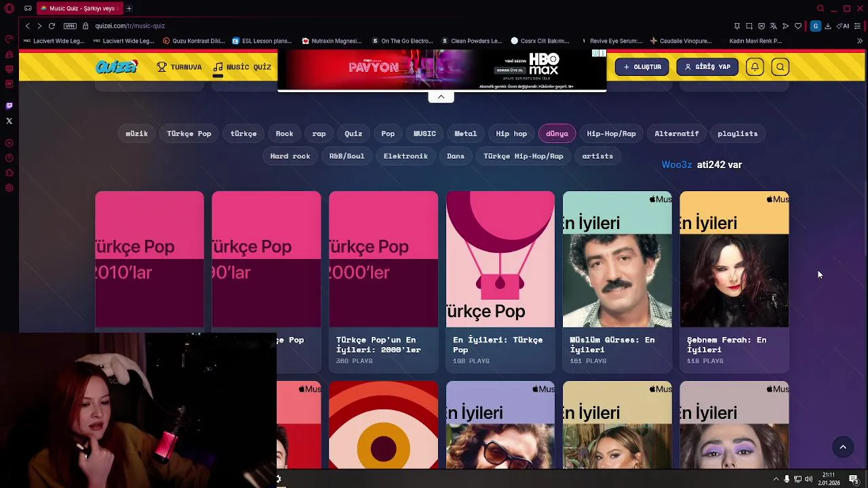Open Revive Eye Serum bookmark

tap(612, 41)
